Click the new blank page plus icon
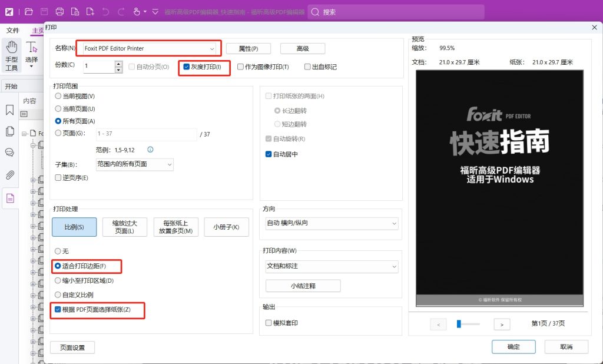The image size is (603, 364). tap(90, 12)
